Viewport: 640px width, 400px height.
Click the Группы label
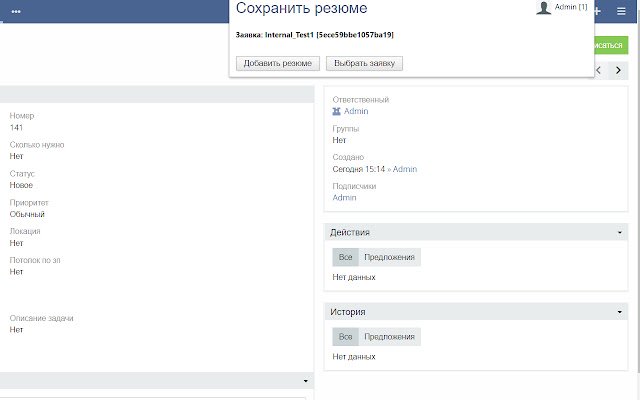[x=346, y=129]
